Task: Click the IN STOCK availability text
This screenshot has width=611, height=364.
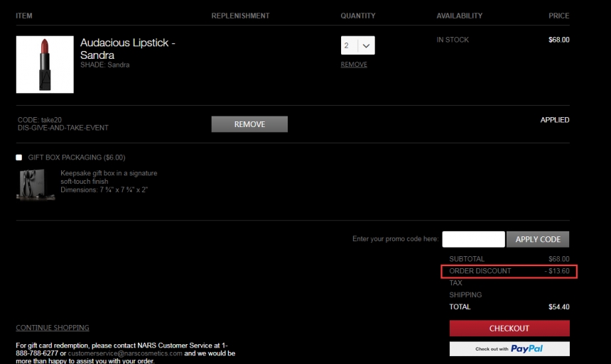Action: pos(453,40)
